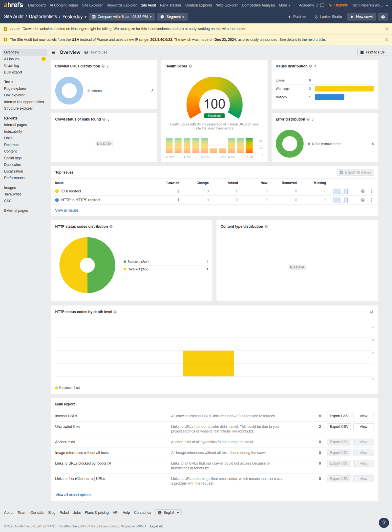This screenshot has height=532, width=392.
Task: Click the settings gear icon in header
Action: (x=383, y=17)
